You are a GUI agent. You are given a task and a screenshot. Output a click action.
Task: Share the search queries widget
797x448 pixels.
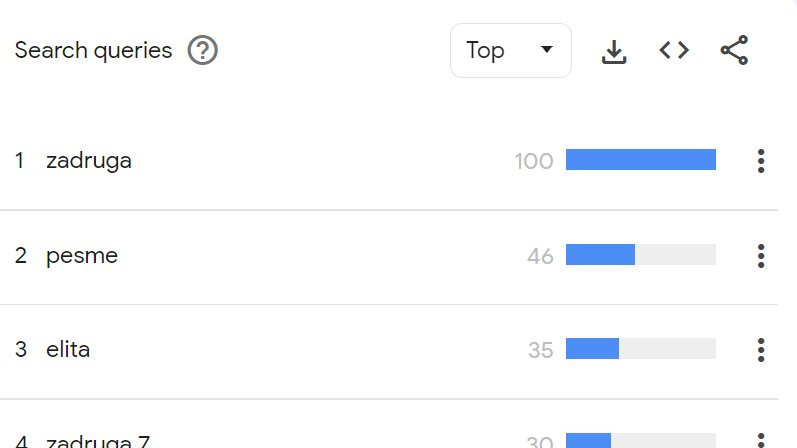[x=734, y=50]
